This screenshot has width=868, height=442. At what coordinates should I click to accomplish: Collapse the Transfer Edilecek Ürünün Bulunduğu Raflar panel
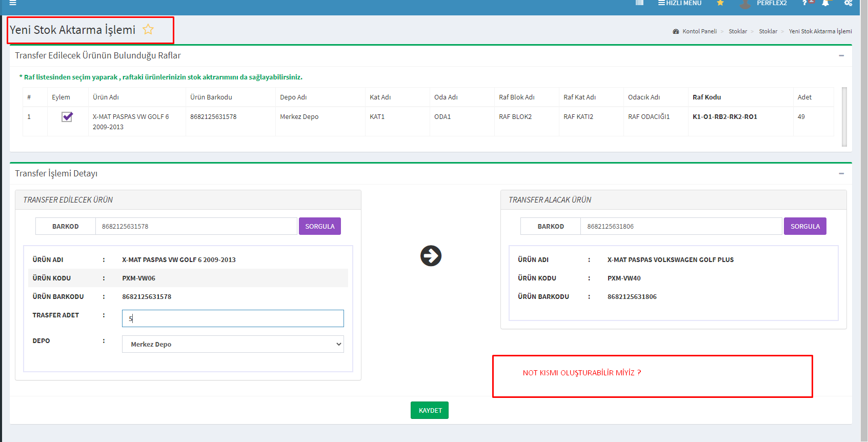pos(841,55)
